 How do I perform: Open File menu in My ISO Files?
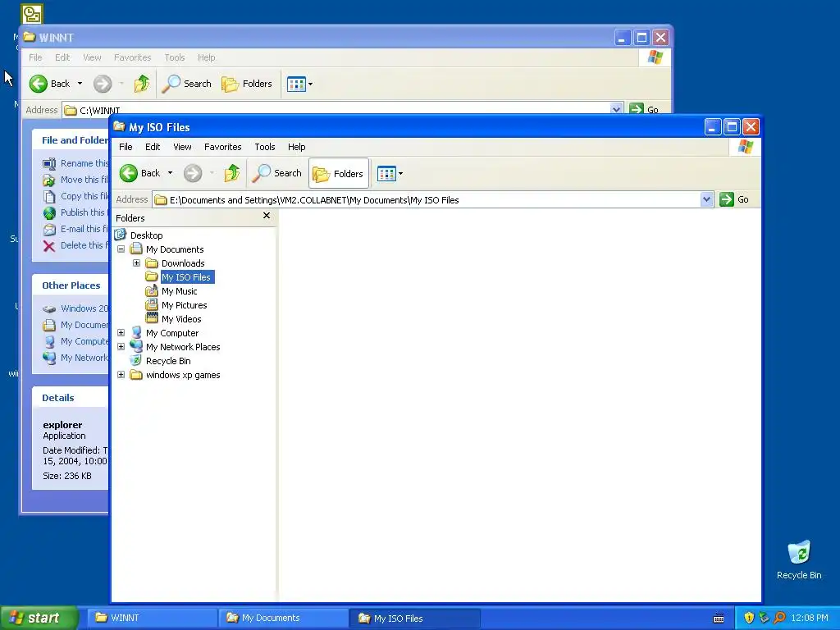click(x=126, y=147)
